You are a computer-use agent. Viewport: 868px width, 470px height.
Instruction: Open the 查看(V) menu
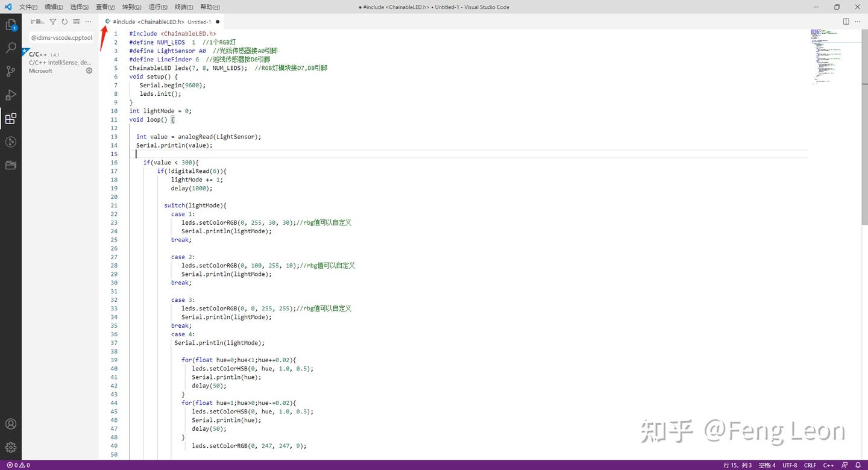(x=105, y=7)
